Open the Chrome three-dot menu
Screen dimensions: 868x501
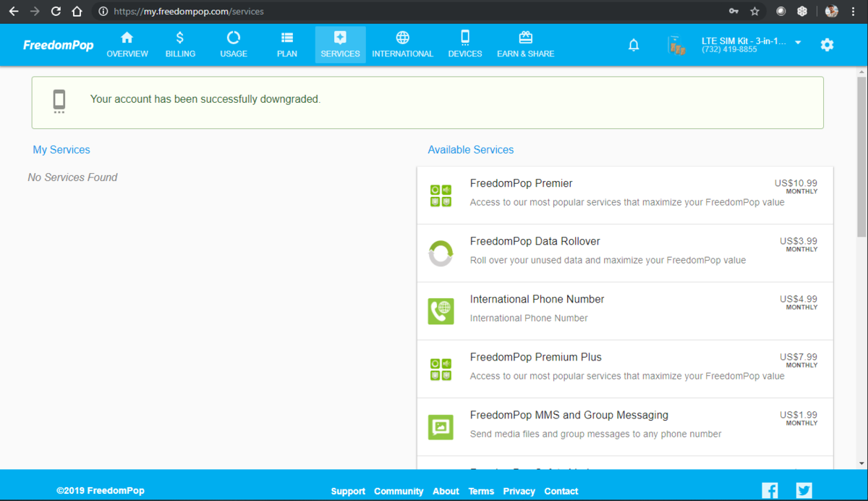(854, 12)
